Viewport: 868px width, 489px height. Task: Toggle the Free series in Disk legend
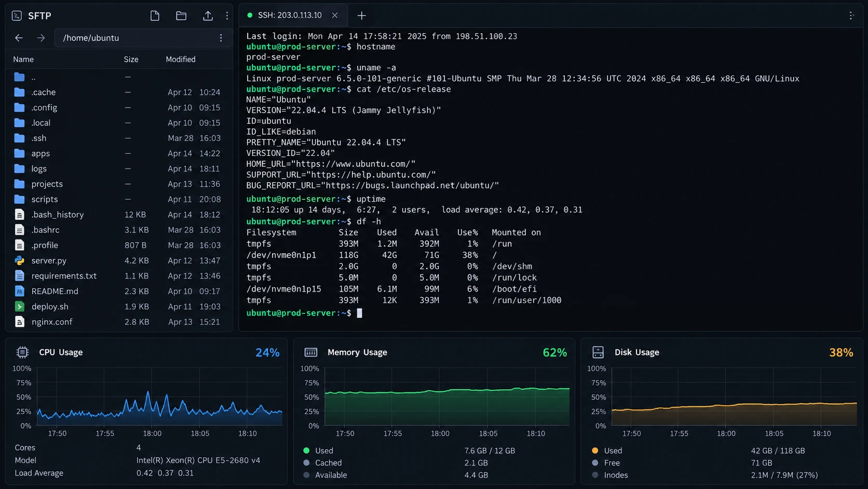(x=606, y=462)
